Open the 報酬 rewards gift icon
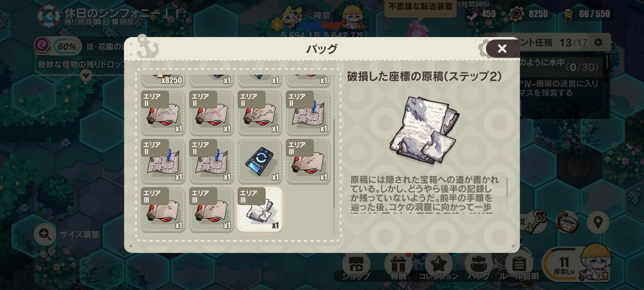 pos(398,267)
